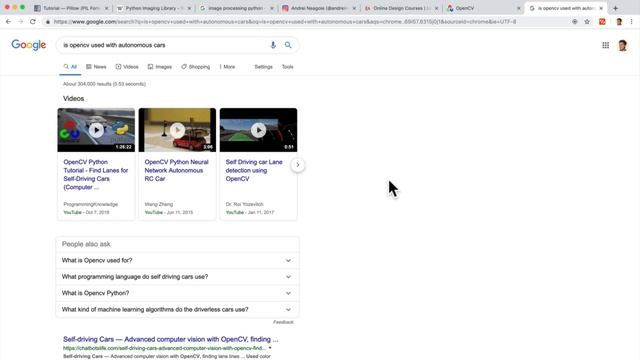Select the All results tab
The width and height of the screenshot is (640, 360).
pos(70,67)
